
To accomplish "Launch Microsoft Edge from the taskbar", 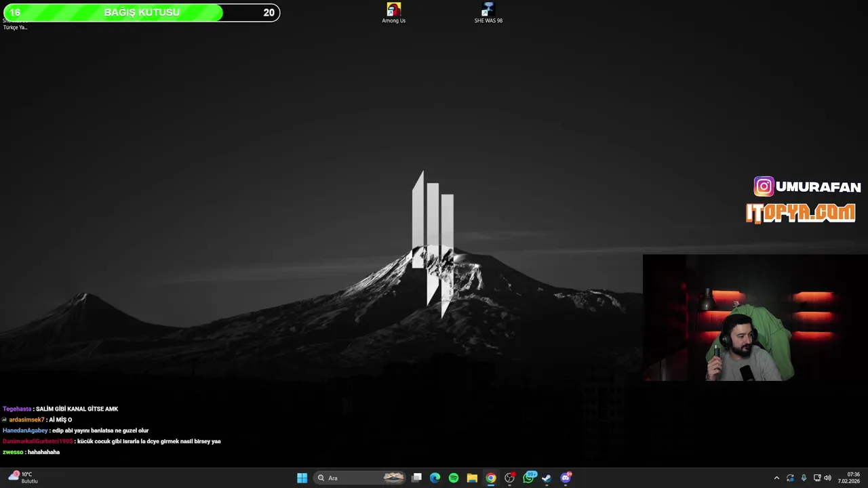I will (x=435, y=478).
